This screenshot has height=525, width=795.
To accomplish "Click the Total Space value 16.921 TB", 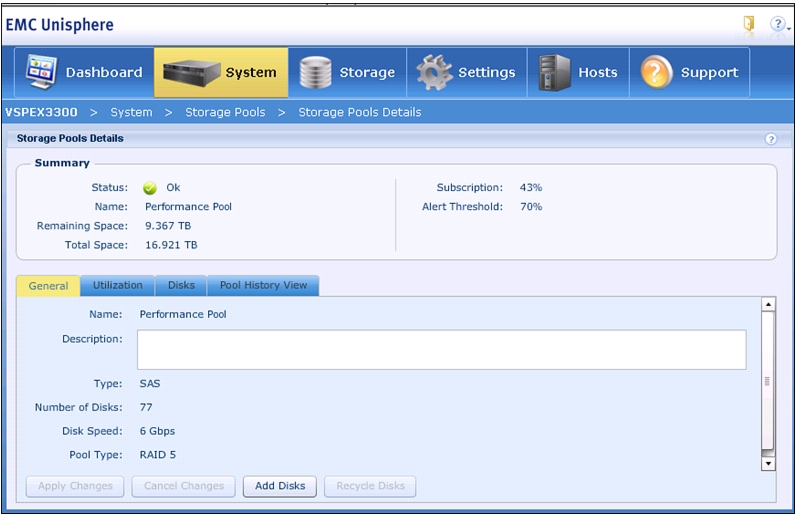I will pos(171,245).
